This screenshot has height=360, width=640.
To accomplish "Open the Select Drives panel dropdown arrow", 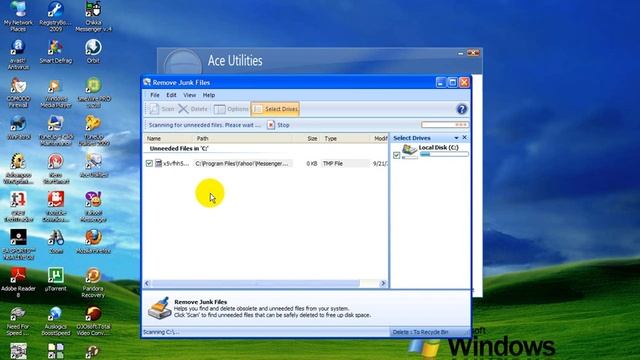I will (x=456, y=138).
